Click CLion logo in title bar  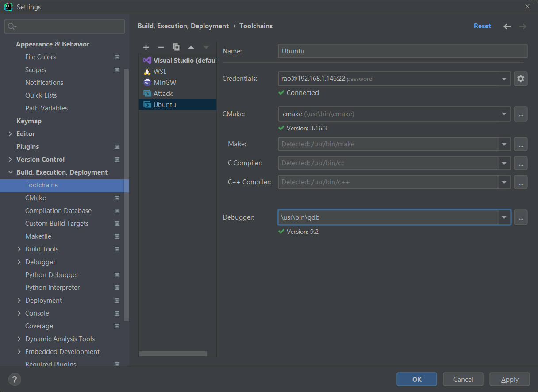8,7
